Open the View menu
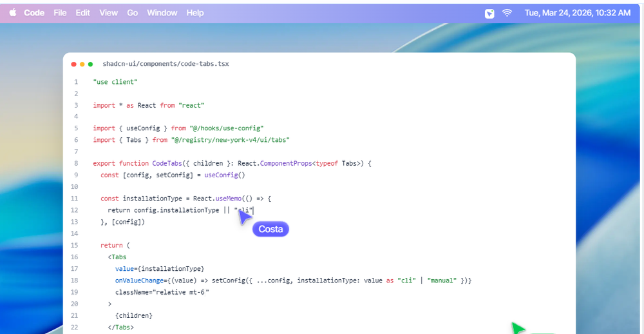Viewport: 644px width, 334px height. pyautogui.click(x=108, y=13)
